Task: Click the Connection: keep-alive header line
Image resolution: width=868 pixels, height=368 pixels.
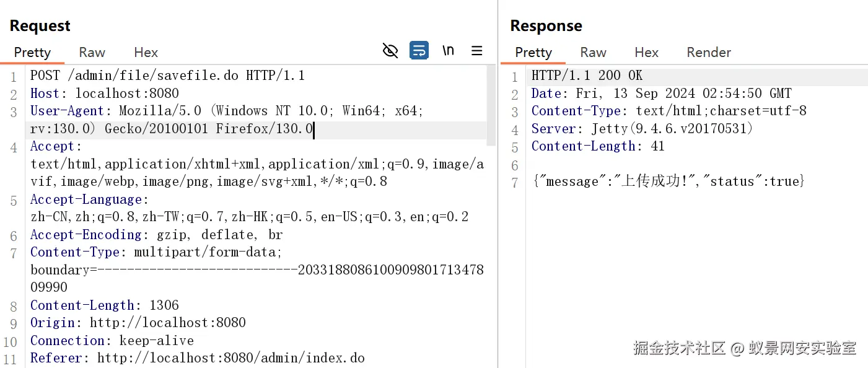Action: click(112, 341)
